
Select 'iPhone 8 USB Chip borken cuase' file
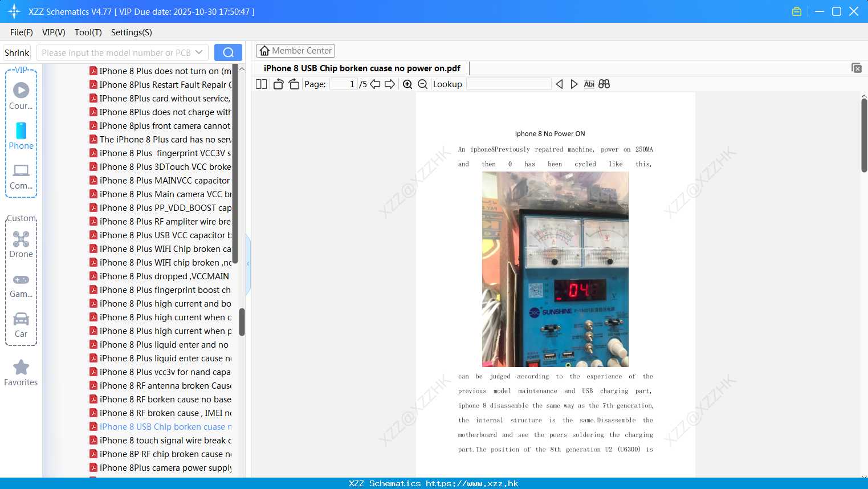click(x=161, y=427)
